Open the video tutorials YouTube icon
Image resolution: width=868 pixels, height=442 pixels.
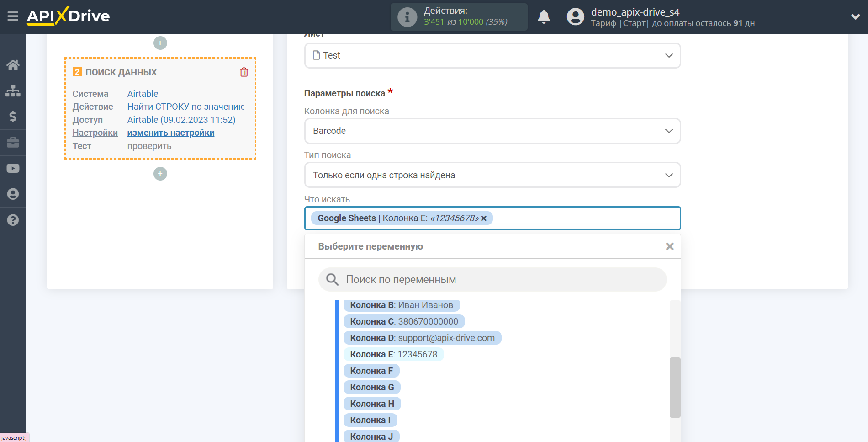13,168
